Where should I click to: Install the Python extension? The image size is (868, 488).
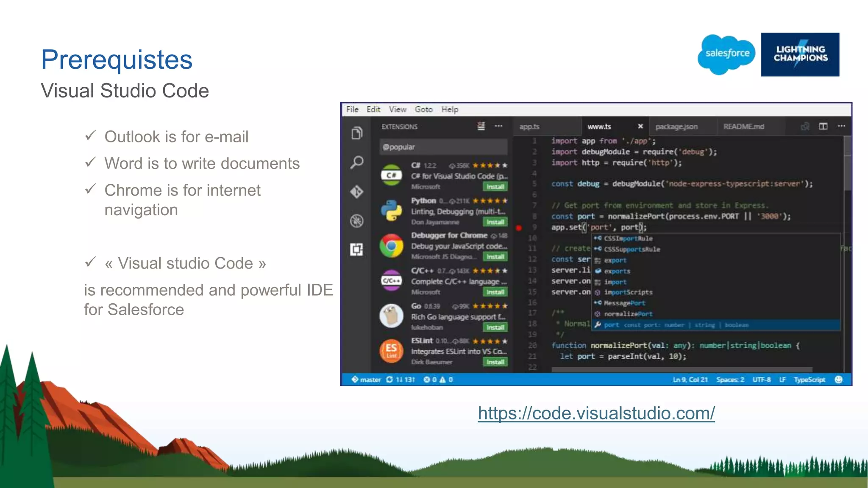coord(495,222)
